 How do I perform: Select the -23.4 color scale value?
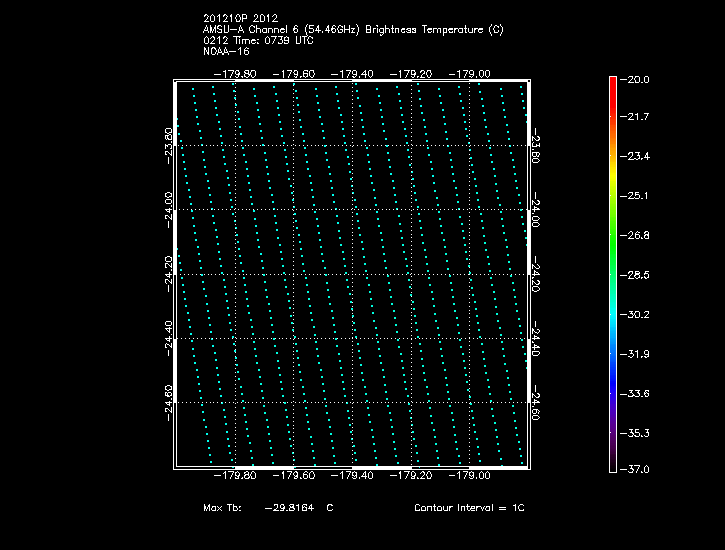(637, 157)
